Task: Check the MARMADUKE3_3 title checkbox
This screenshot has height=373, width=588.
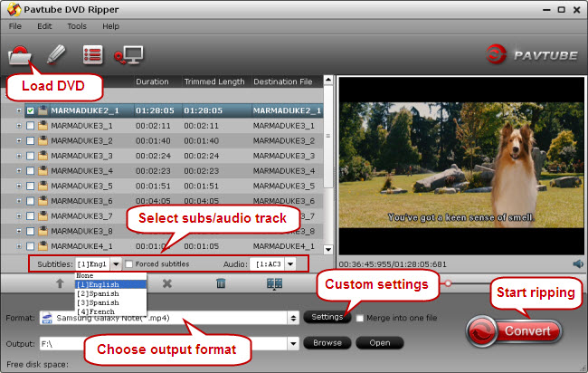Action: (31, 156)
